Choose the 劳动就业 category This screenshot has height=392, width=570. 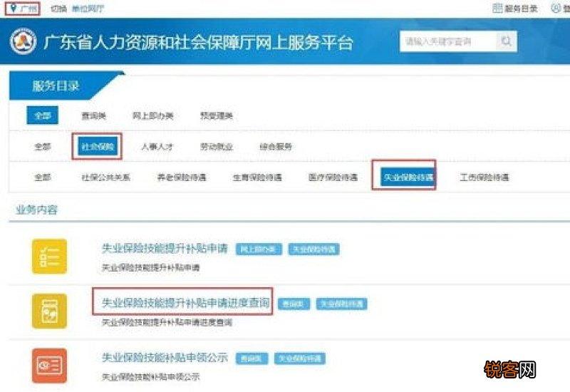[x=217, y=147]
